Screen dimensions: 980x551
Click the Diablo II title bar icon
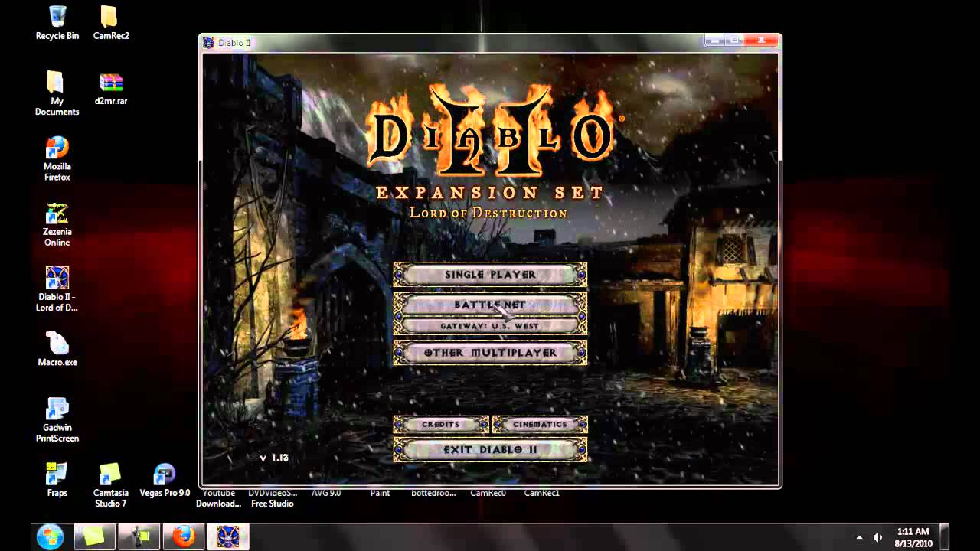pyautogui.click(x=208, y=42)
